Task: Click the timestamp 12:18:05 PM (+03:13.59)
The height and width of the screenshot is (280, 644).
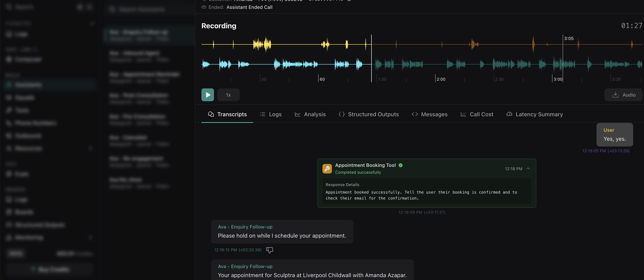Action: coord(606,151)
